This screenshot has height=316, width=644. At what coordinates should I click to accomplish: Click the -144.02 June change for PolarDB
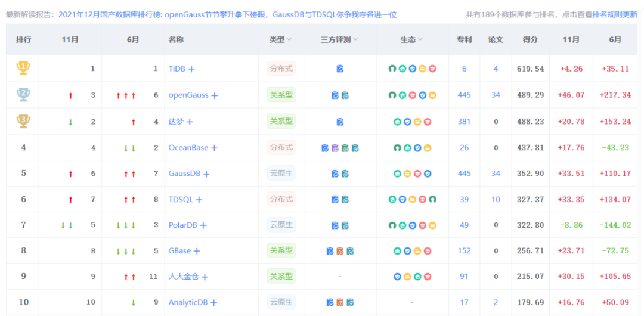pyautogui.click(x=615, y=225)
